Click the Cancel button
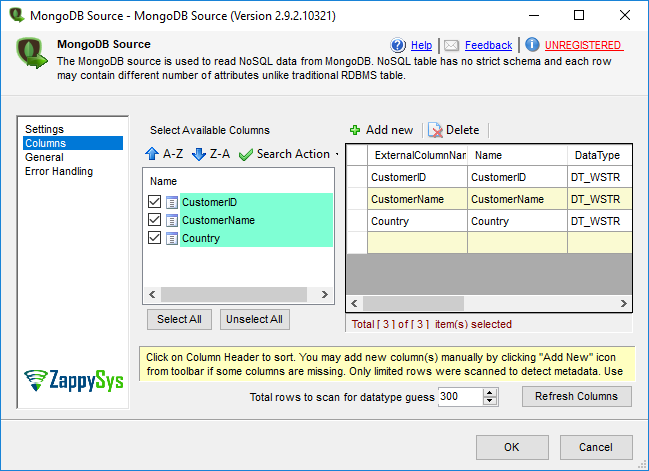Screen dimensions: 649x471 point(596,447)
